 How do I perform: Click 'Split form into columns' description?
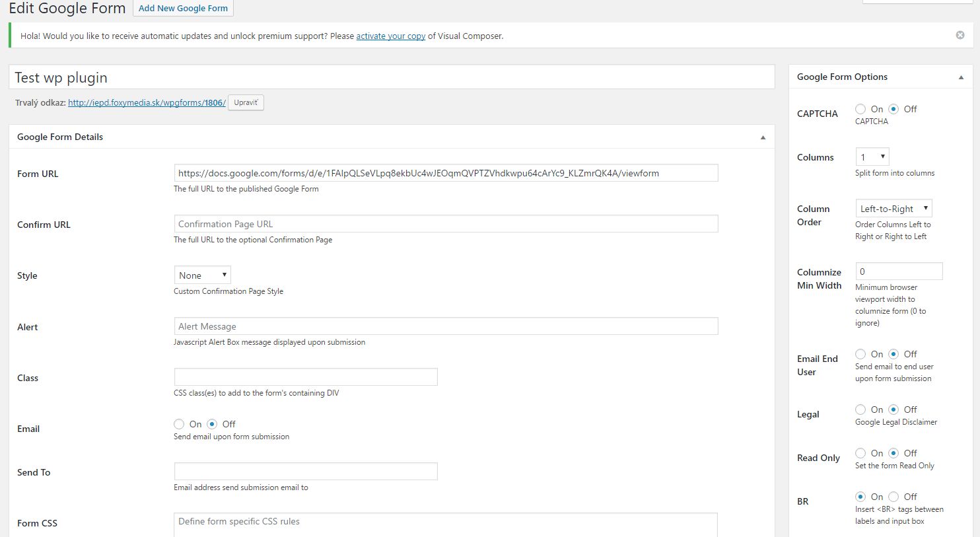(x=895, y=173)
